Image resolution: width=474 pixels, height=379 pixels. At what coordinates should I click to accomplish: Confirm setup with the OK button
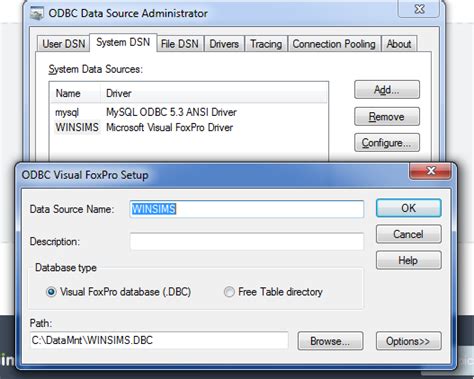click(409, 208)
